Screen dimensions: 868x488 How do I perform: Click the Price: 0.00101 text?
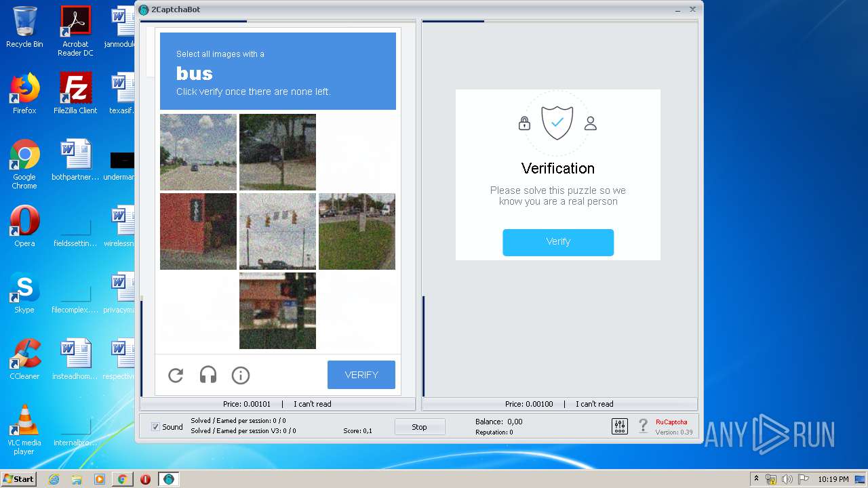pyautogui.click(x=247, y=404)
